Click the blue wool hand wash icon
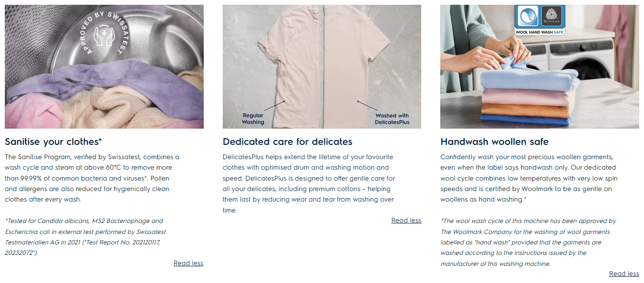Screen dimensions: 644x283 pos(527,17)
